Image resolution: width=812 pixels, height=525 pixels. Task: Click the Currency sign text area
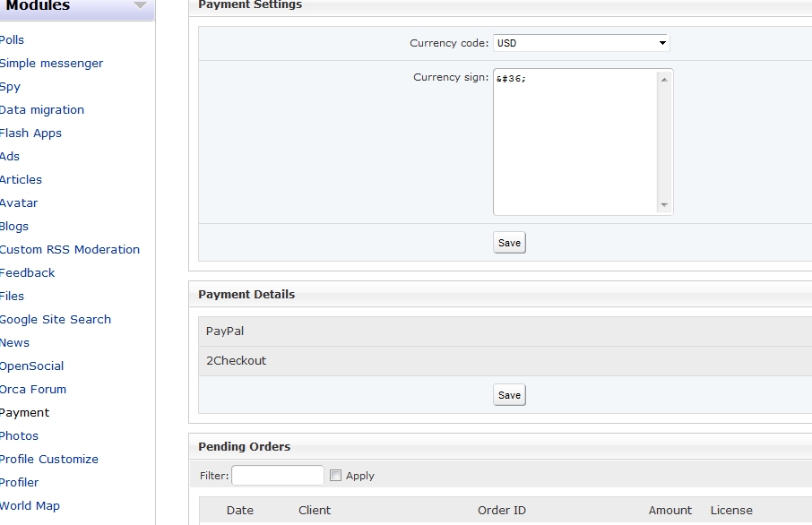[575, 142]
